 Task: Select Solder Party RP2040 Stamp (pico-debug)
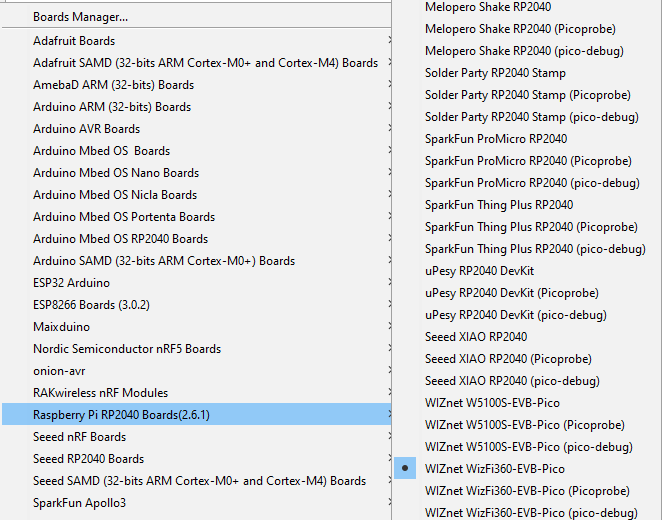pos(527,117)
